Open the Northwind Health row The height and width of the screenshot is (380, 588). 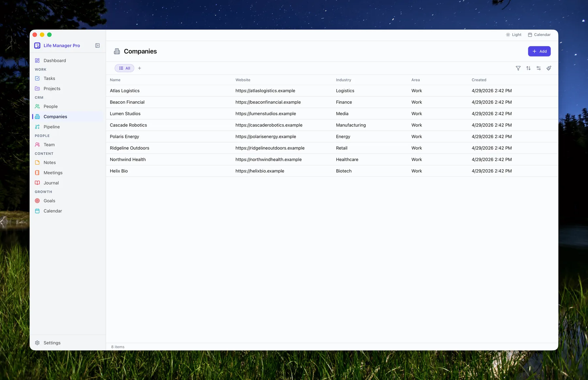[332, 159]
